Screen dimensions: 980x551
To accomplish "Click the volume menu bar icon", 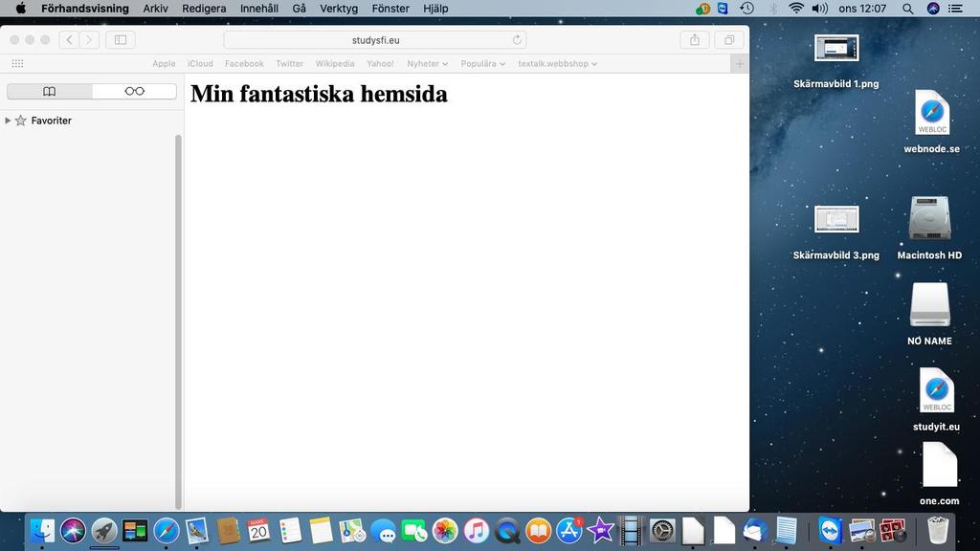I will (x=819, y=8).
